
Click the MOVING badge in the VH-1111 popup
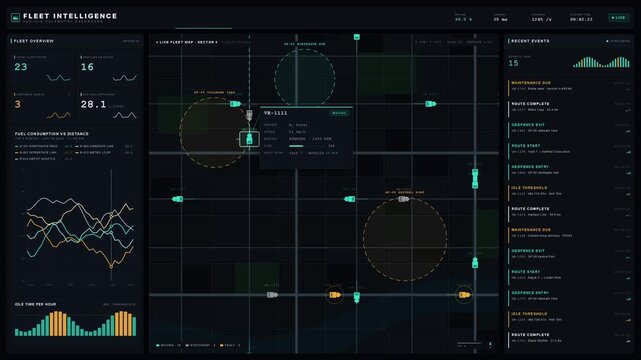(339, 113)
